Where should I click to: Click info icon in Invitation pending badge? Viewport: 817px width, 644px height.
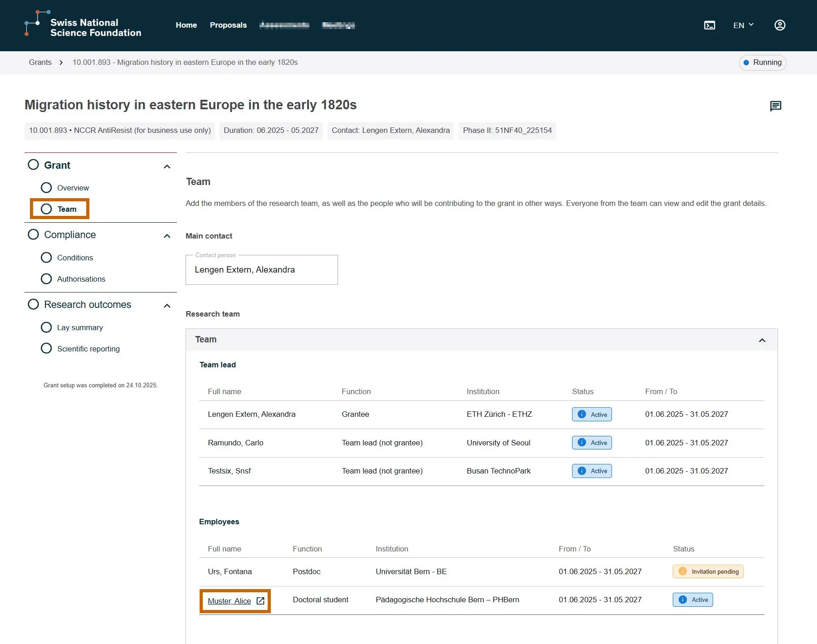tap(683, 571)
